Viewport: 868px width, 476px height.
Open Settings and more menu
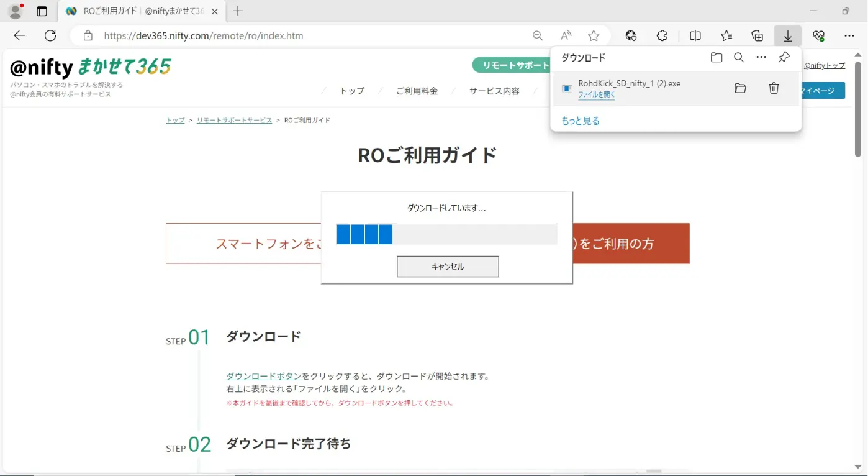[849, 35]
